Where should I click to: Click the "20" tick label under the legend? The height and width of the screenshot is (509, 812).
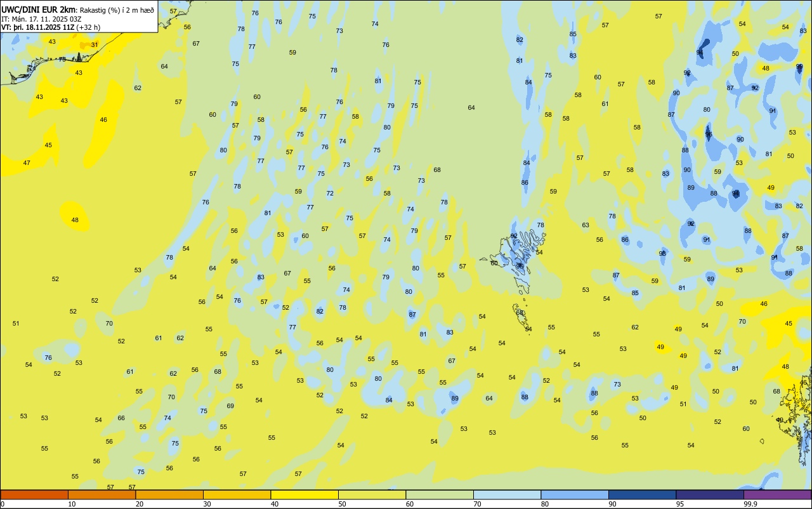140,504
